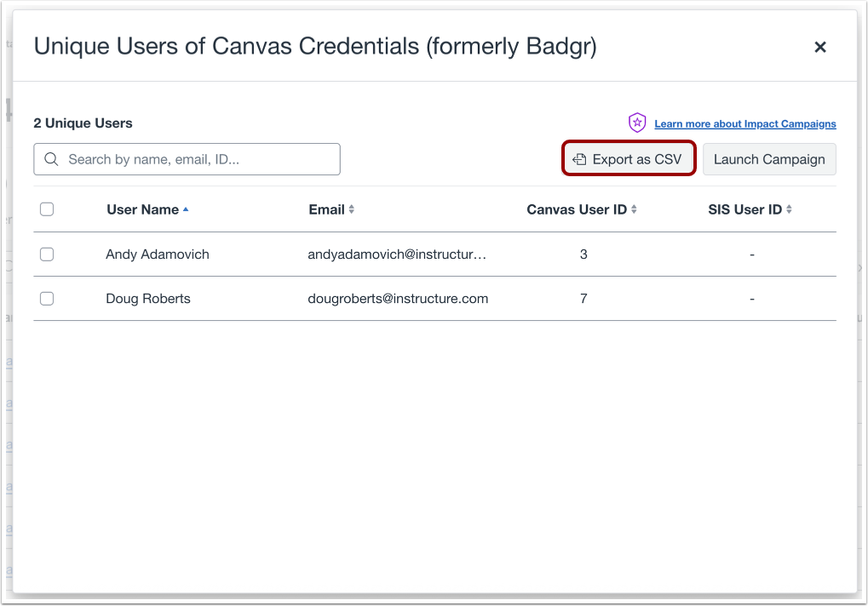Sort by Canvas User ID header
This screenshot has width=868, height=606.
click(x=577, y=209)
